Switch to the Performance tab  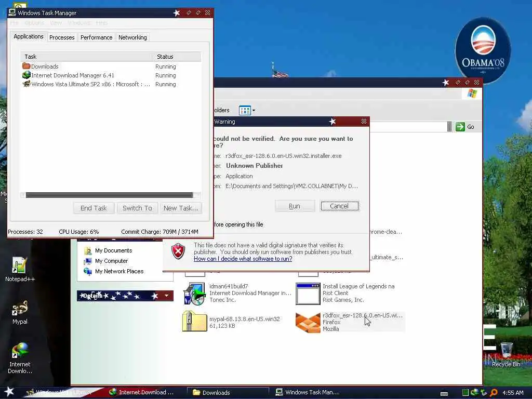click(x=96, y=37)
